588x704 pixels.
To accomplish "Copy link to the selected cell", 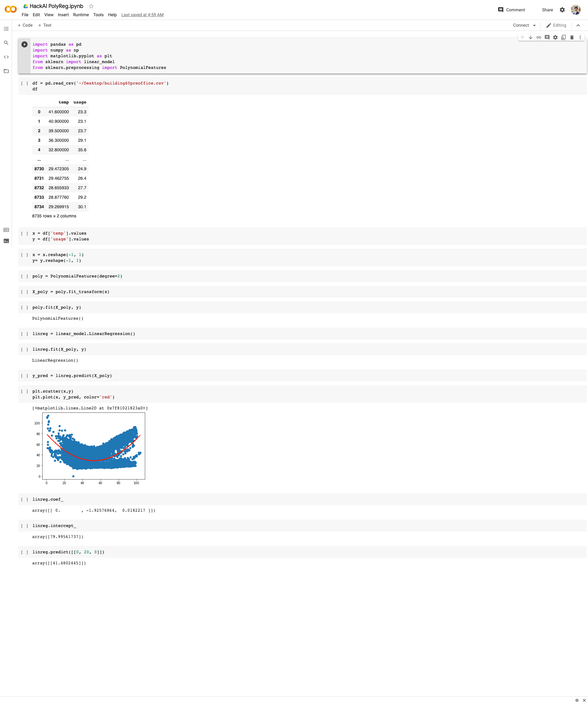I will coord(539,38).
